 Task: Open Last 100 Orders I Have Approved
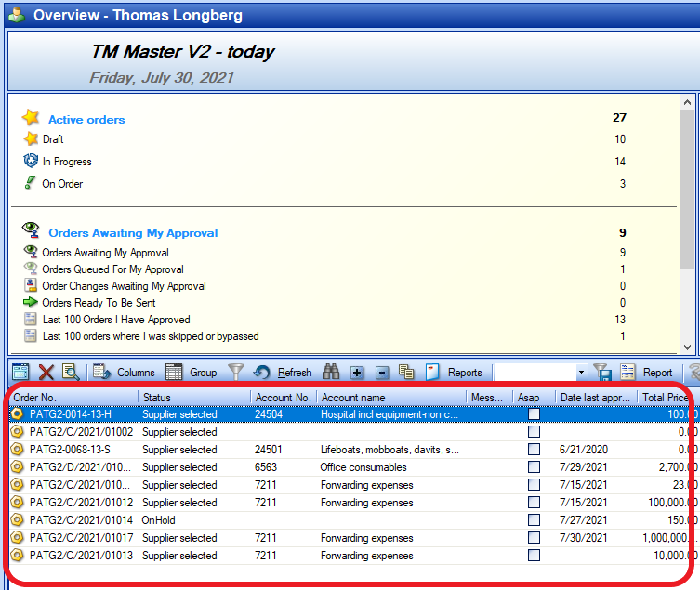tap(116, 320)
